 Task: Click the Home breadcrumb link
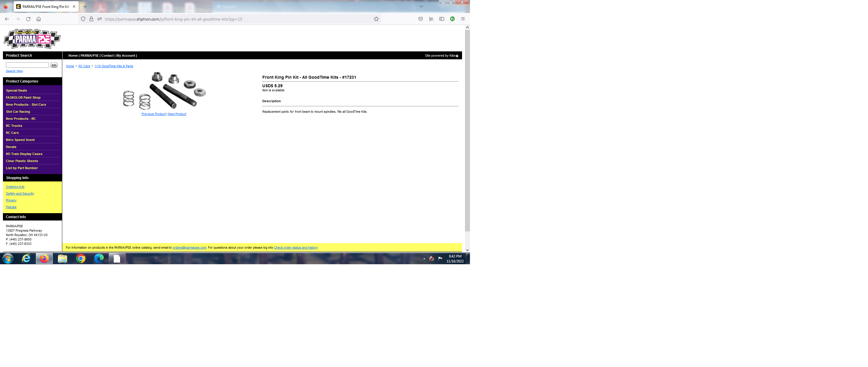point(70,66)
